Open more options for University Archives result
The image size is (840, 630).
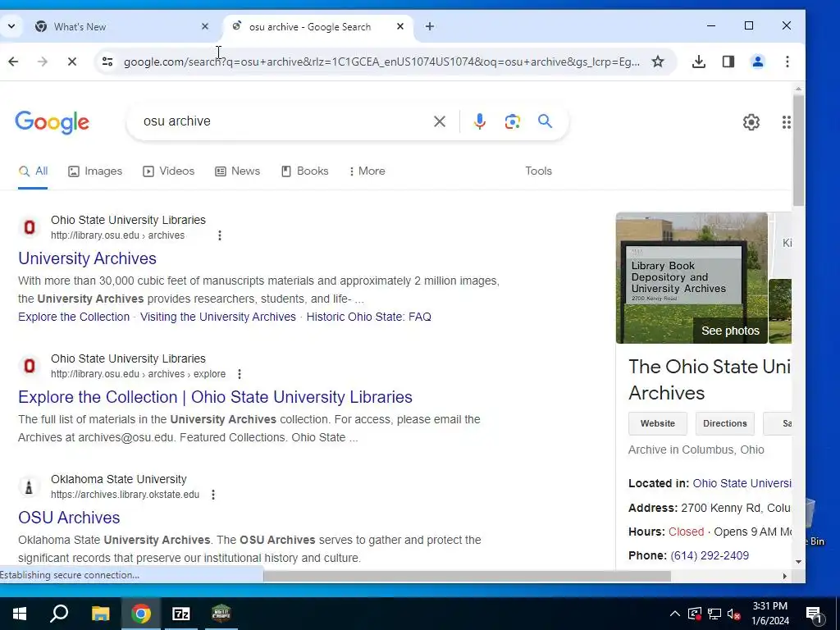[220, 235]
